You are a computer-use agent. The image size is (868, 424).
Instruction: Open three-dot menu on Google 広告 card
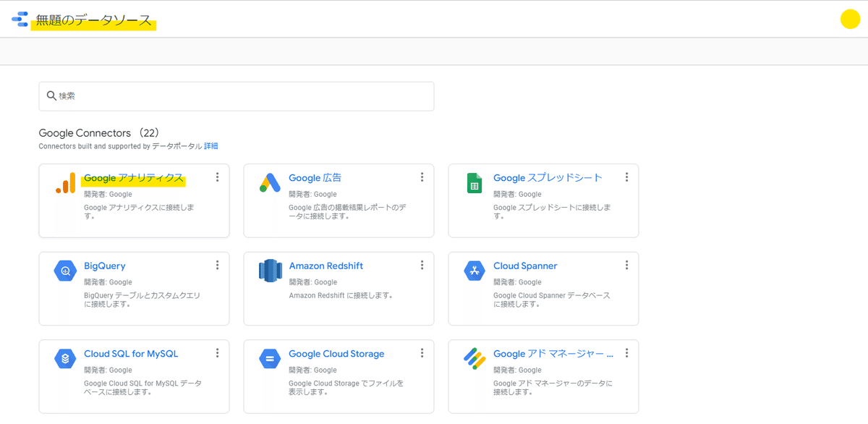(422, 177)
